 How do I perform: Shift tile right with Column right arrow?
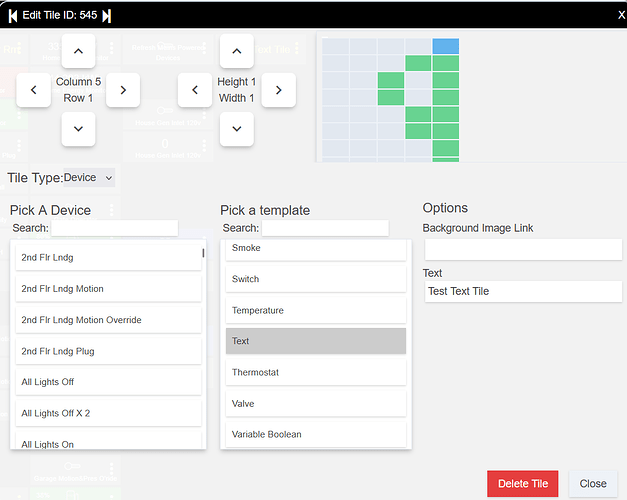click(123, 90)
